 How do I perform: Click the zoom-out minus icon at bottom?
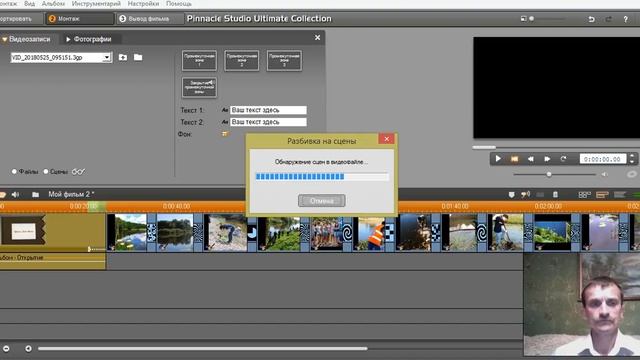6,349
